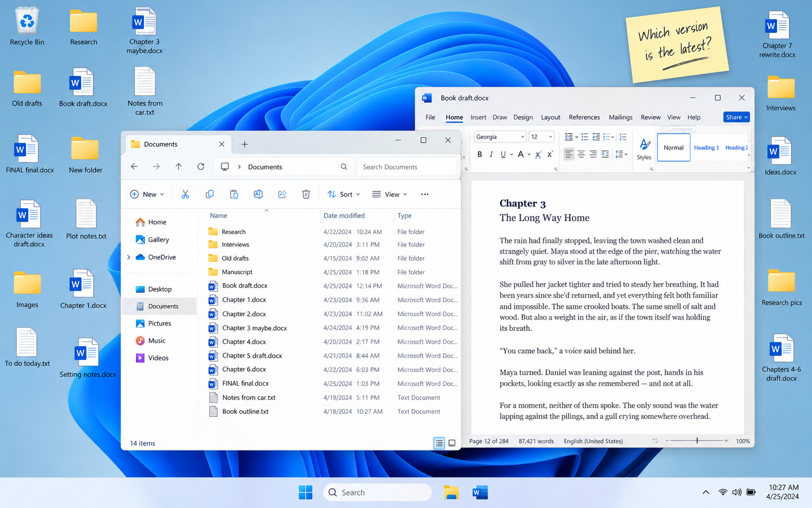Open the Pictures item in the sidebar
This screenshot has width=812, height=508.
[159, 323]
